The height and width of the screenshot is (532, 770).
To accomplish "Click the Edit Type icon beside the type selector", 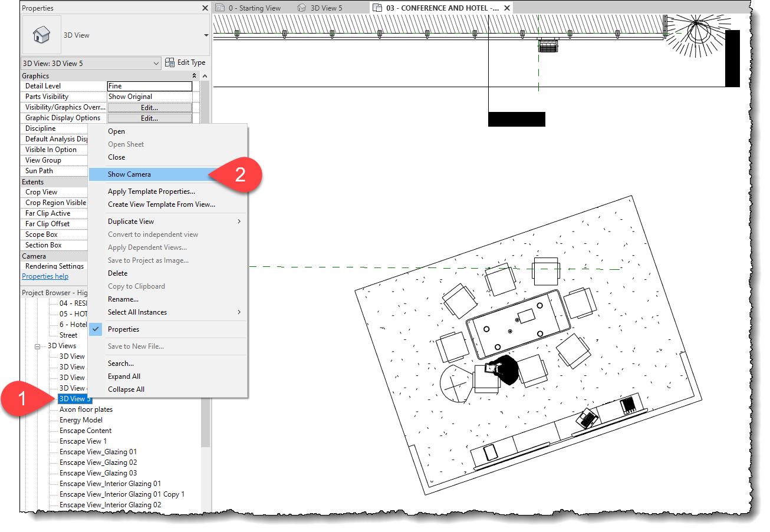I will 170,62.
